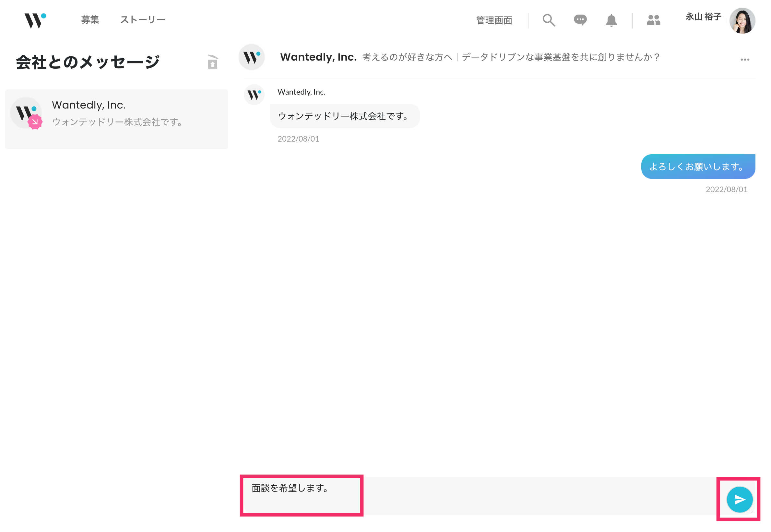Click the search magnifier icon
This screenshot has height=532, width=771.
tap(549, 20)
